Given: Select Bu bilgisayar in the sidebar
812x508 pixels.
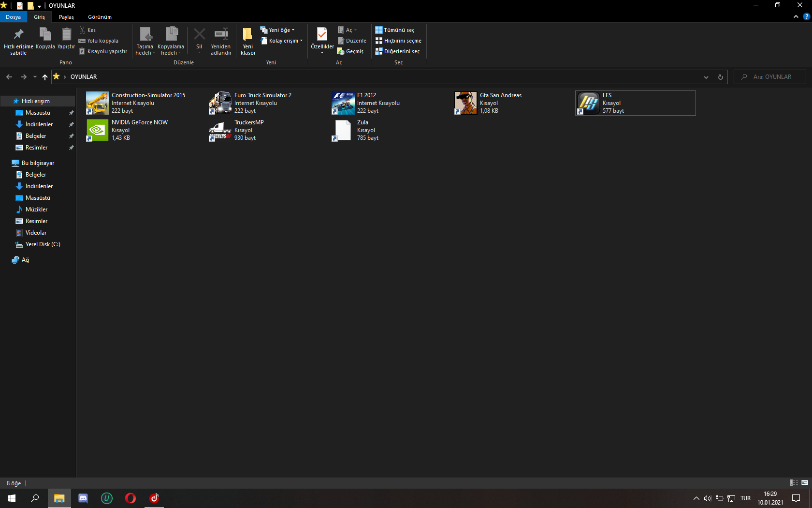Looking at the screenshot, I should 38,163.
